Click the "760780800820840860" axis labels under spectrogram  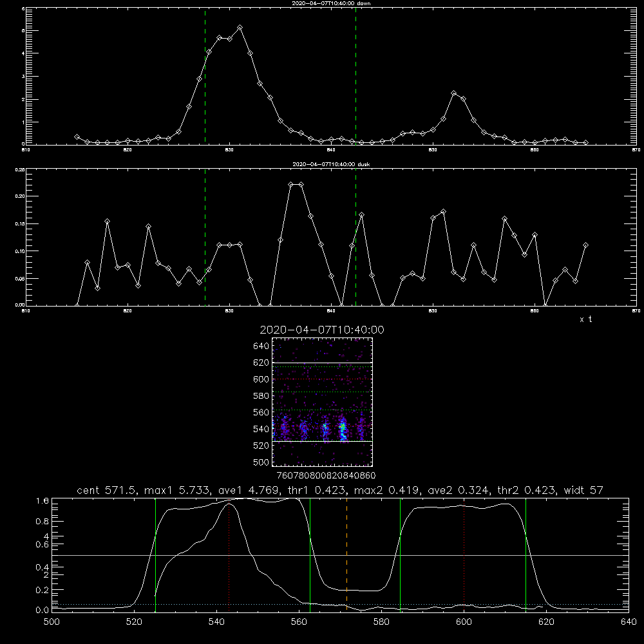(326, 475)
